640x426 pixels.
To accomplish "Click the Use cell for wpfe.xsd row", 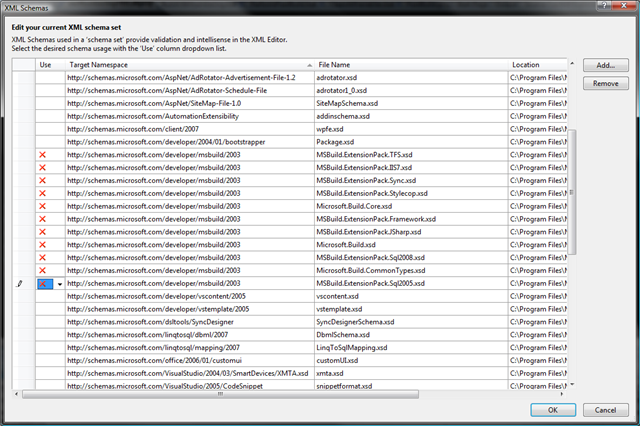I will click(x=50, y=129).
